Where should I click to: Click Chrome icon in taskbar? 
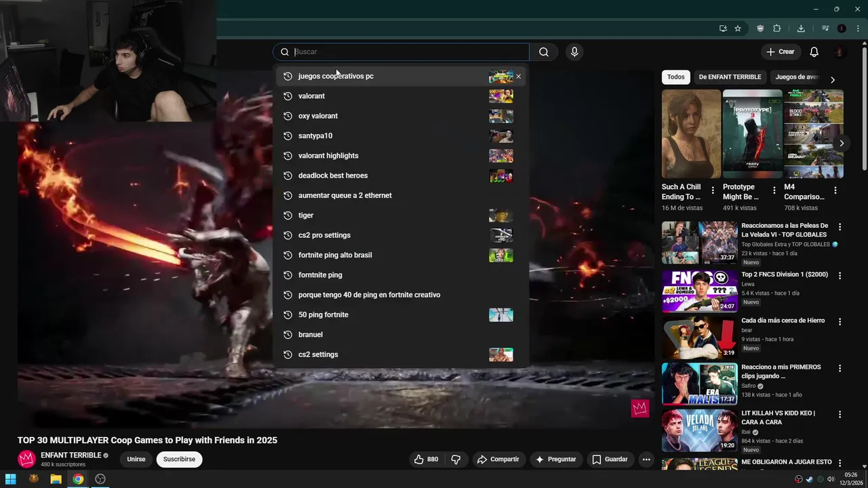coord(79,479)
